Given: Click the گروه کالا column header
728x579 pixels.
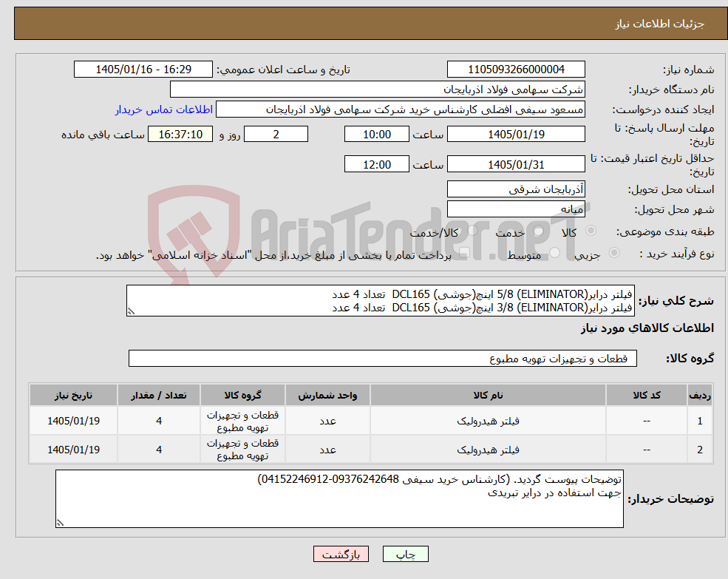Looking at the screenshot, I should (242, 395).
